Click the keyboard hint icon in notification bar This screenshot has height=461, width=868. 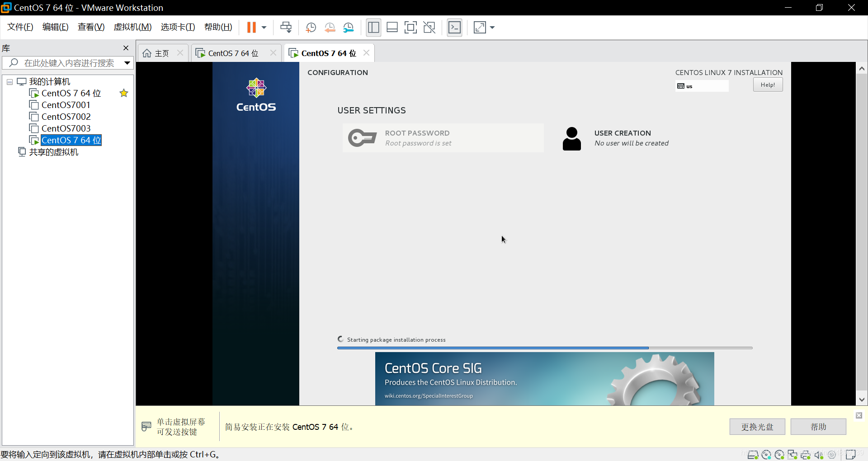tap(146, 426)
